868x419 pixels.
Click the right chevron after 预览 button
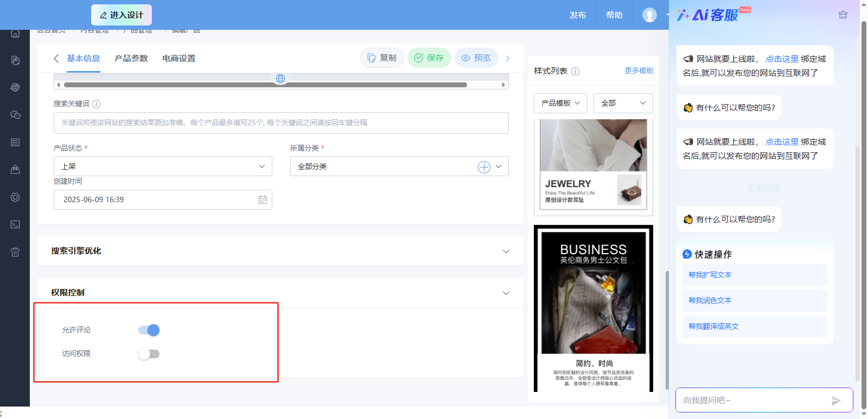click(508, 58)
